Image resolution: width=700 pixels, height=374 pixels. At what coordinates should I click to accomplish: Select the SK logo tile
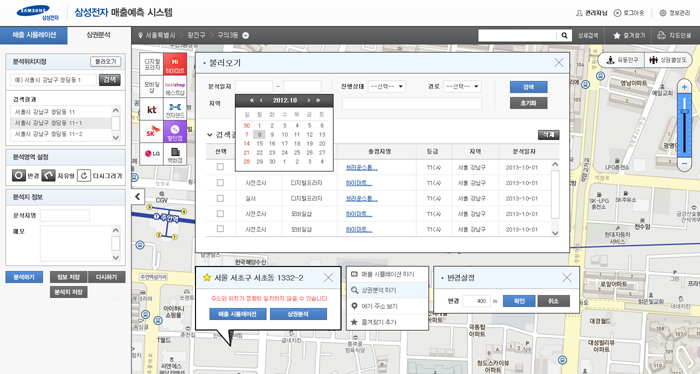tap(152, 132)
